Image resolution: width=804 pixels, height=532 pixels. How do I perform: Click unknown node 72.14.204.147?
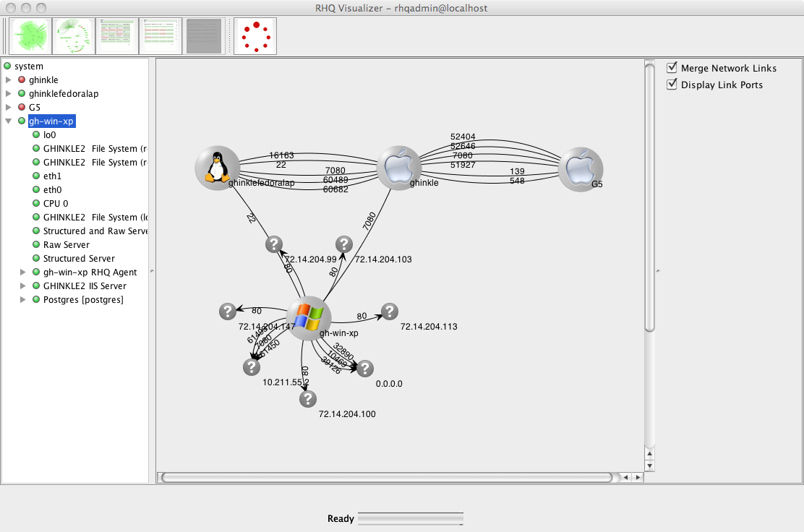(x=228, y=311)
